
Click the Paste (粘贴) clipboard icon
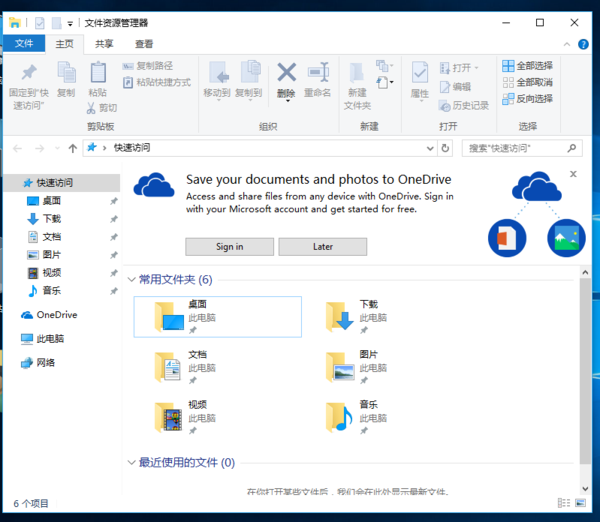98,72
